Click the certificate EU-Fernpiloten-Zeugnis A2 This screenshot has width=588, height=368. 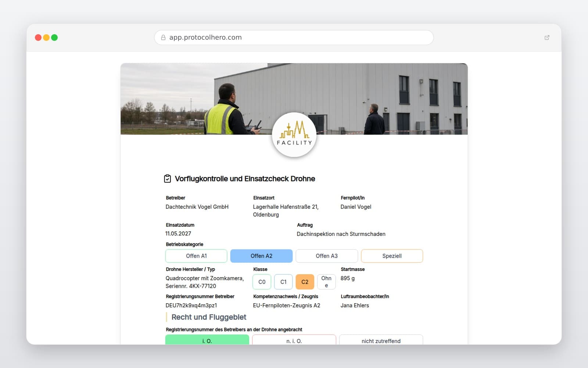[287, 305]
